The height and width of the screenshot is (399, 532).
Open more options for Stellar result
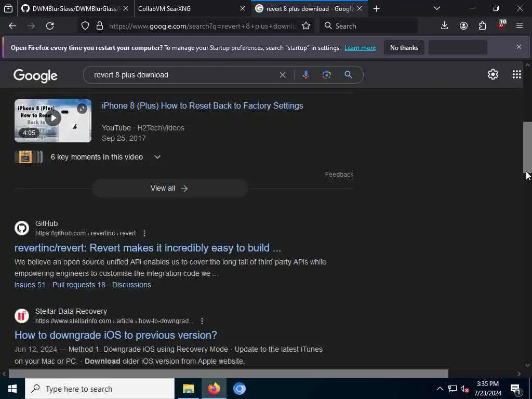click(202, 321)
